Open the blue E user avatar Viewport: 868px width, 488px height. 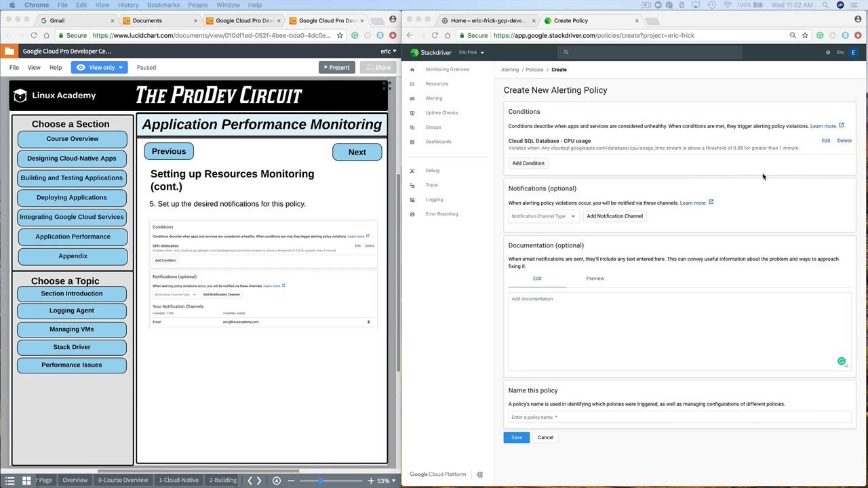coord(853,52)
